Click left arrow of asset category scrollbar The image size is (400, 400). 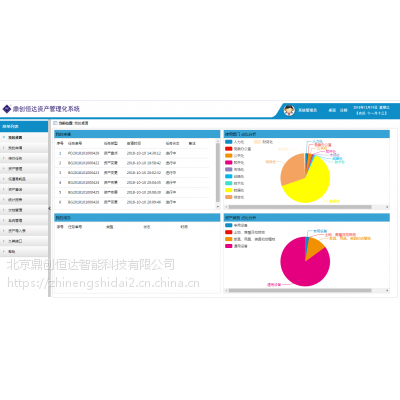coord(226,291)
